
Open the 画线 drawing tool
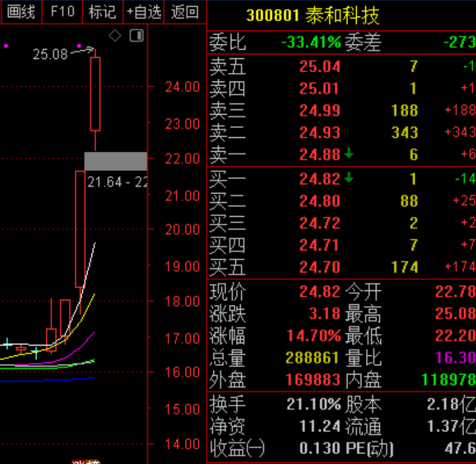click(21, 12)
